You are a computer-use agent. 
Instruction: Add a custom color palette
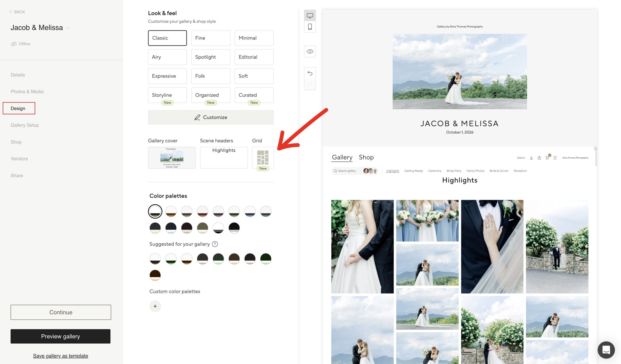click(155, 306)
